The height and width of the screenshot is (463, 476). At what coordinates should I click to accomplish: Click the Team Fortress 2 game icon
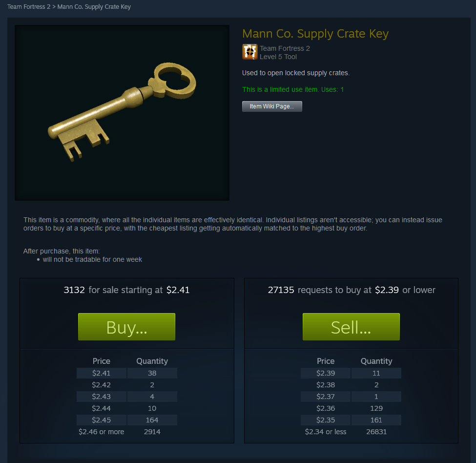tap(250, 52)
